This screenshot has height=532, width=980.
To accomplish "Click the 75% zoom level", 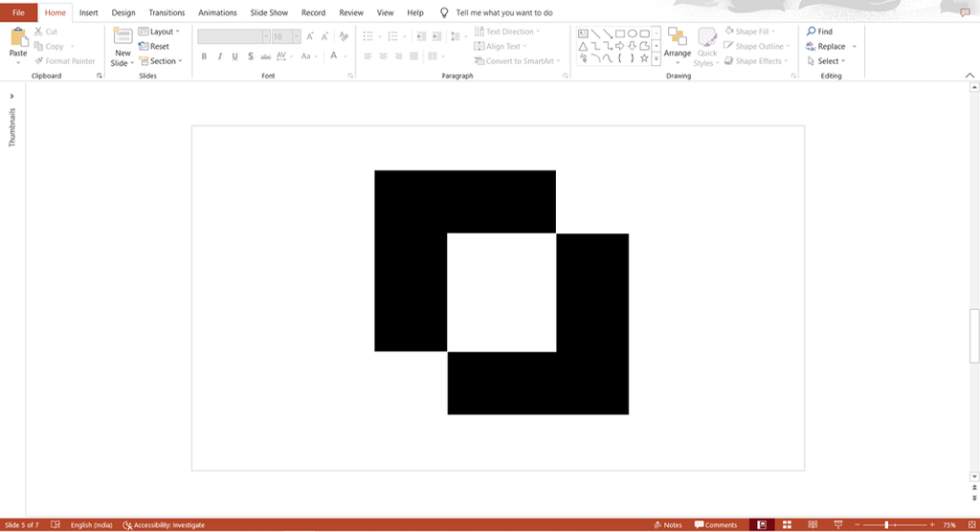I will tap(948, 525).
